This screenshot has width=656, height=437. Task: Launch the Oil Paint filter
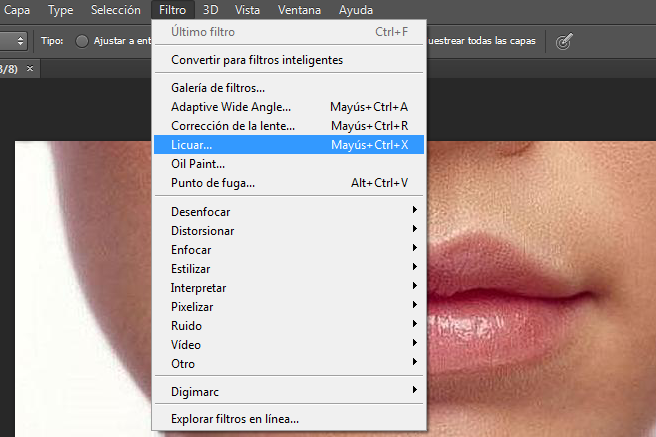(198, 164)
